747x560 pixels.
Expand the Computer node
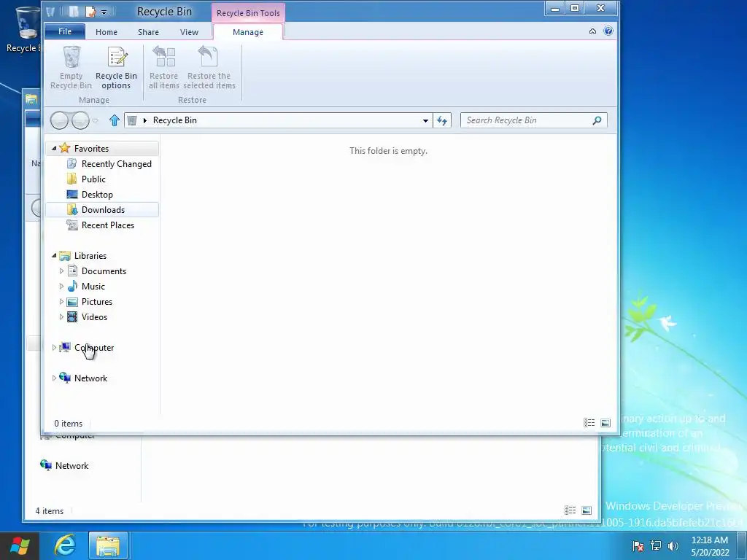pos(54,348)
